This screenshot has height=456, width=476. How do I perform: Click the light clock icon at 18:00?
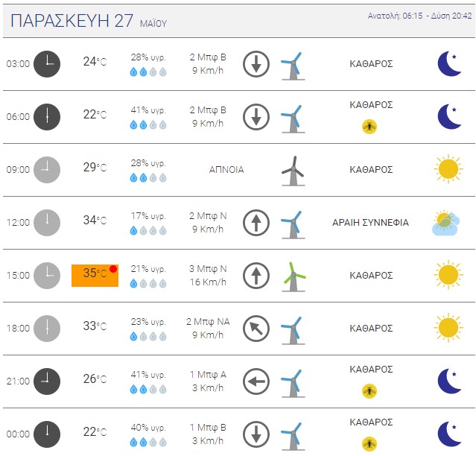47,329
